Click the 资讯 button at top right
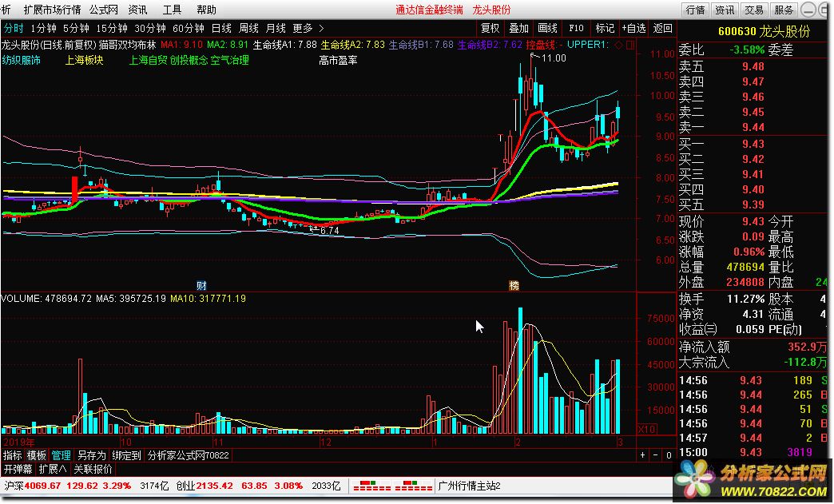This screenshot has width=834, height=504. point(725,10)
